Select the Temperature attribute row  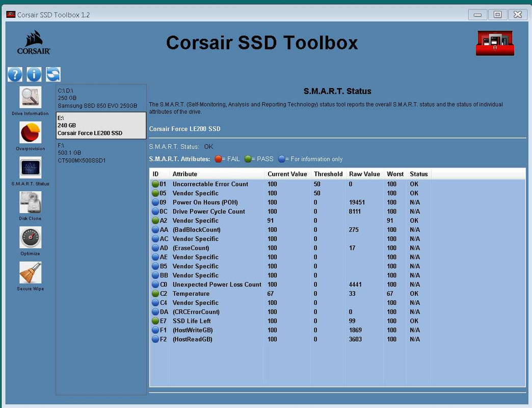click(x=337, y=294)
